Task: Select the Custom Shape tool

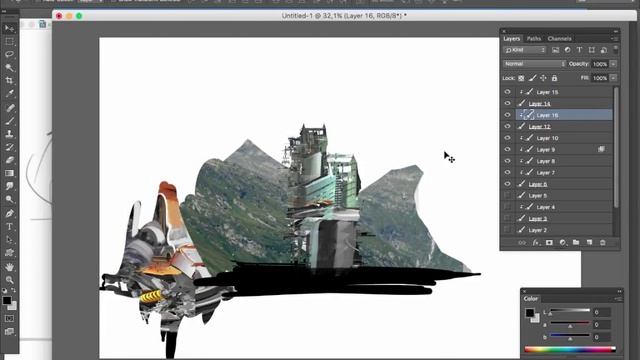Action: point(9,253)
